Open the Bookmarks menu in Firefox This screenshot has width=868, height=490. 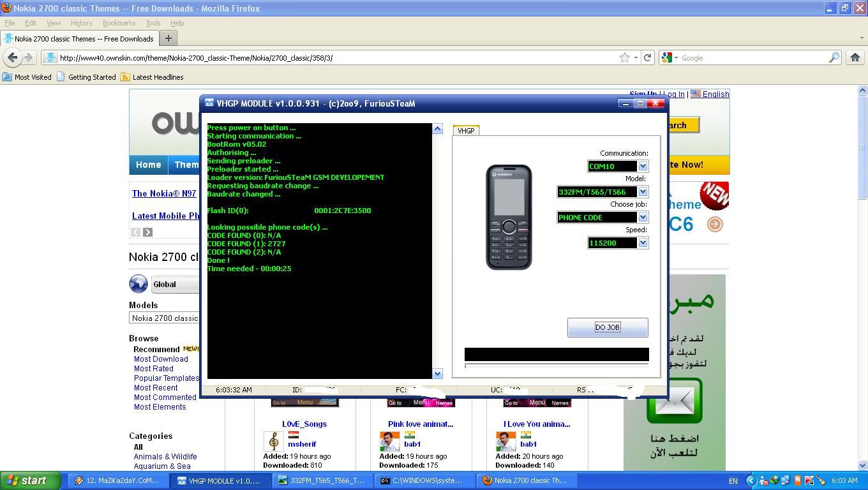pos(119,23)
